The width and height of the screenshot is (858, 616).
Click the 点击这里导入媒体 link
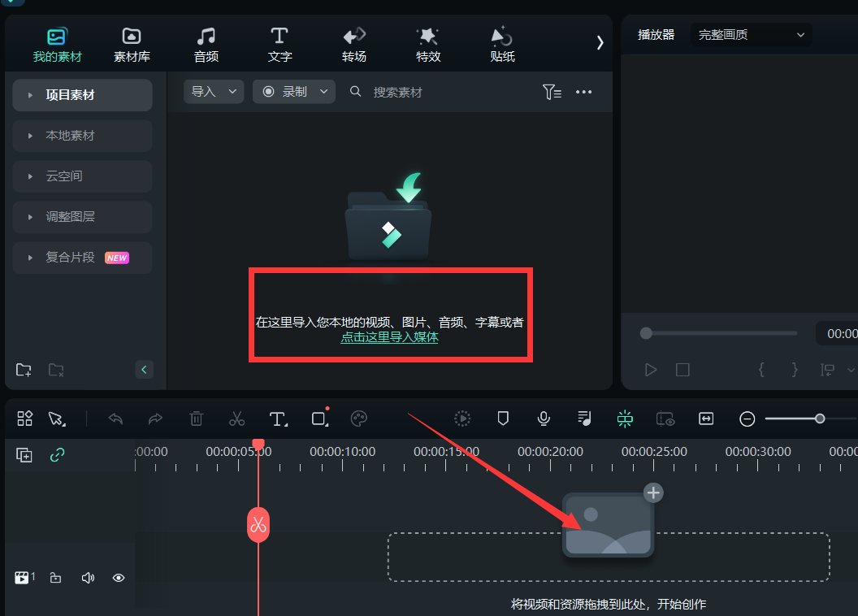[x=389, y=336]
